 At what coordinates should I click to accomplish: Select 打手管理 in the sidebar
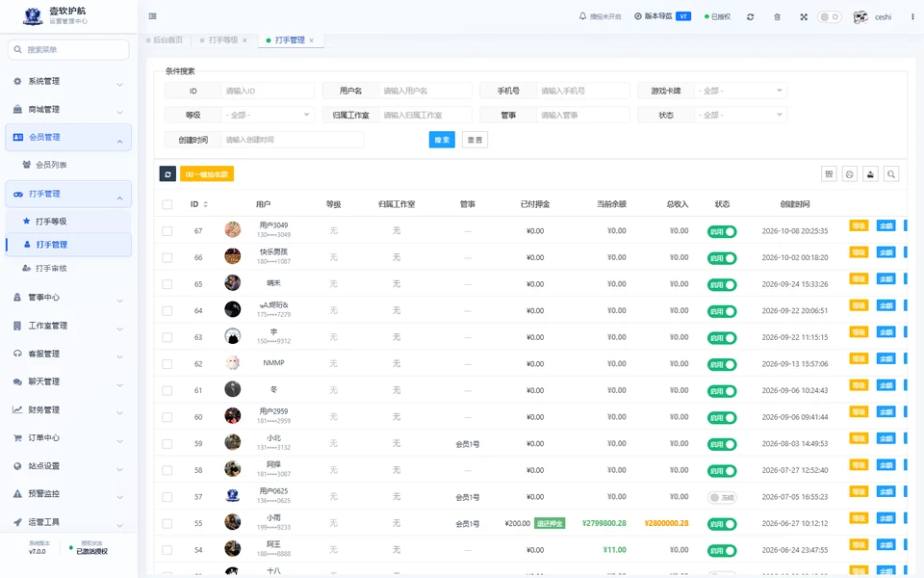[x=69, y=245]
